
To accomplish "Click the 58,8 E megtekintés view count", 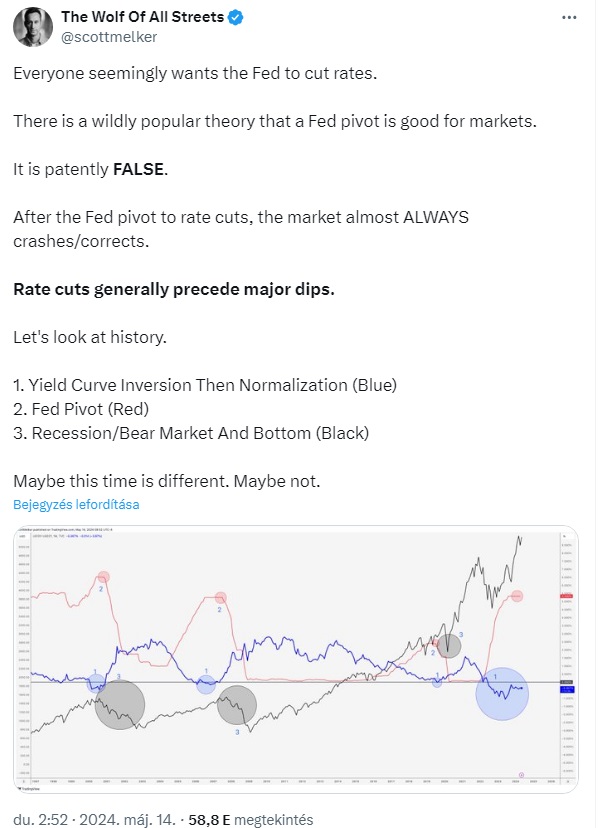I will (251, 820).
